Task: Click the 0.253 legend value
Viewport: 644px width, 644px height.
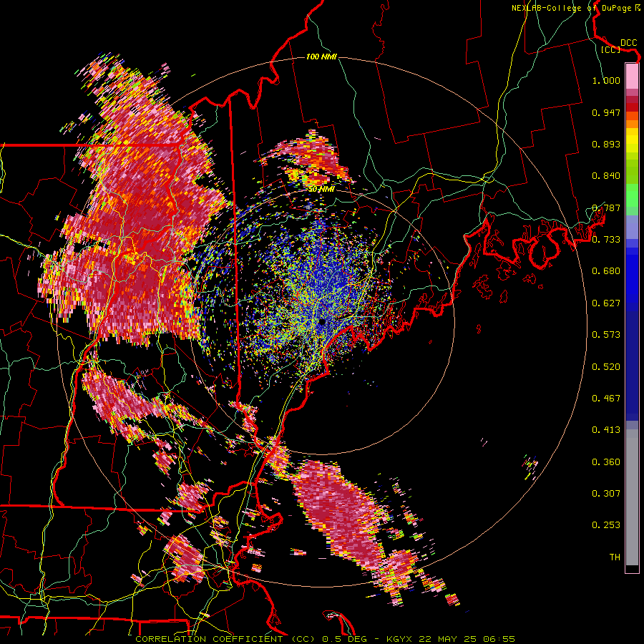Action: click(606, 525)
